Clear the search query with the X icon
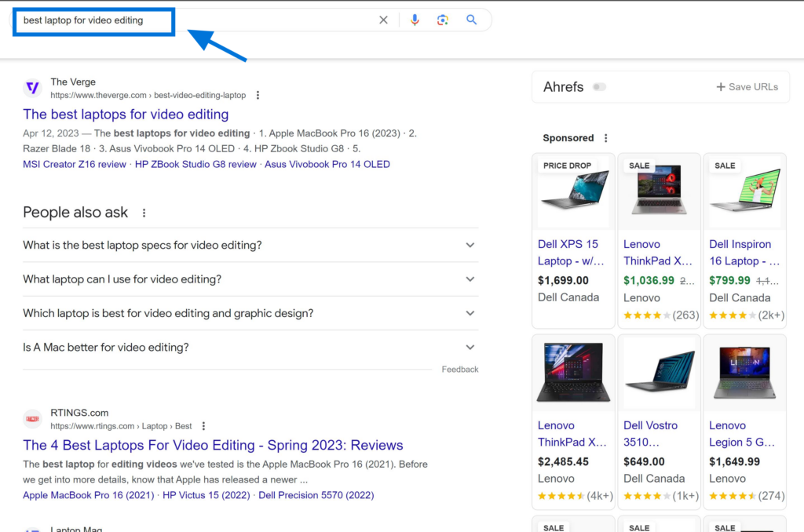This screenshot has width=804, height=532. (383, 20)
